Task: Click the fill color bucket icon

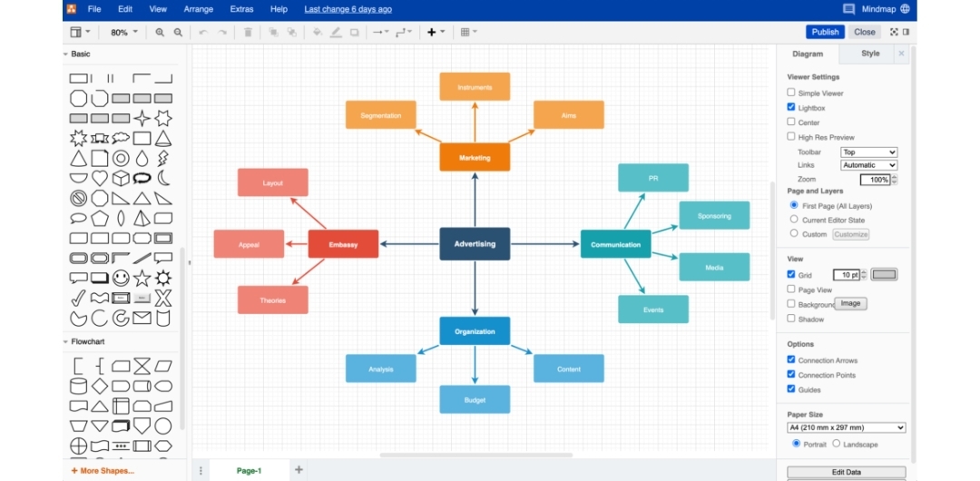Action: [x=317, y=32]
